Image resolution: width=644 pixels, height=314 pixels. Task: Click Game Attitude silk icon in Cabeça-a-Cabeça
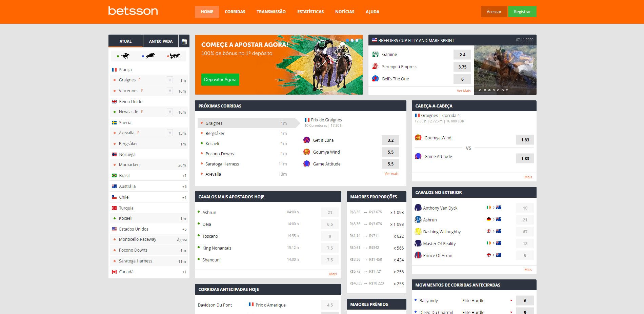click(418, 156)
